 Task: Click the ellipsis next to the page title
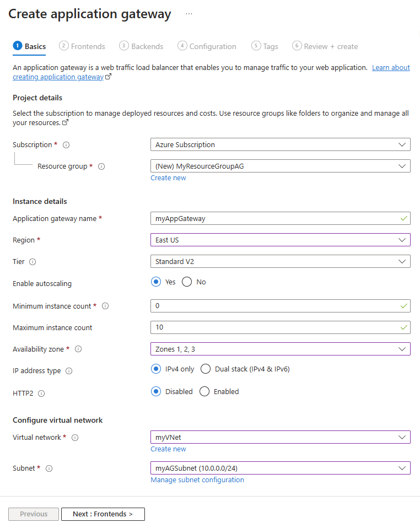[x=189, y=13]
